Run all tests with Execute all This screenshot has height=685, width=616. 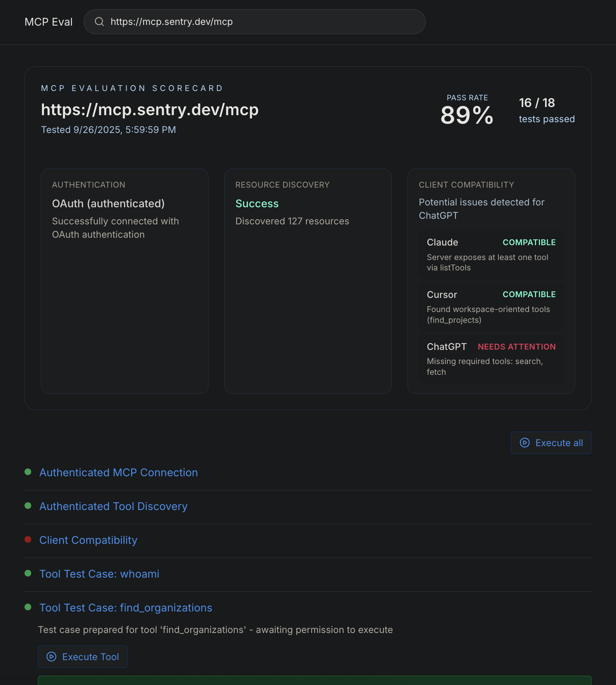pos(551,443)
